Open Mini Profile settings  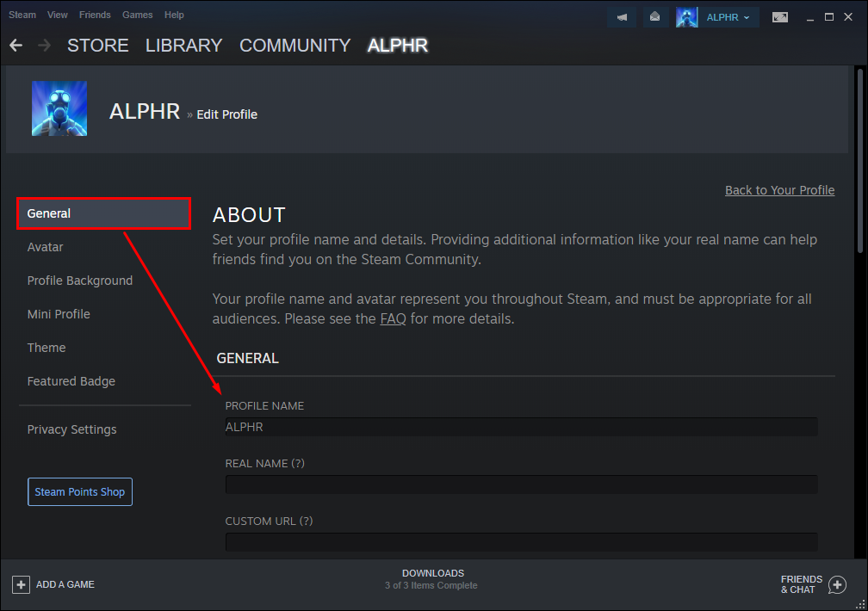point(59,314)
